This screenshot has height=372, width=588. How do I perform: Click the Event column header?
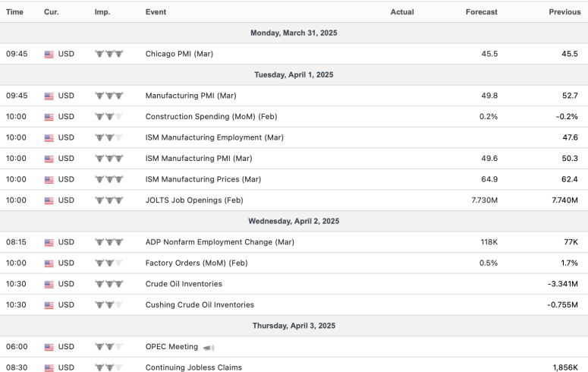pyautogui.click(x=156, y=12)
